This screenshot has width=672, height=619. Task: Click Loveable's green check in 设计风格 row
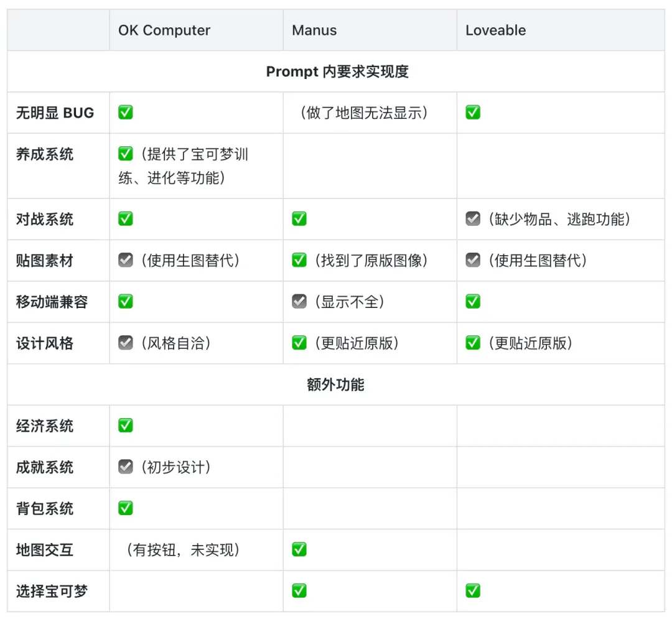click(x=473, y=342)
